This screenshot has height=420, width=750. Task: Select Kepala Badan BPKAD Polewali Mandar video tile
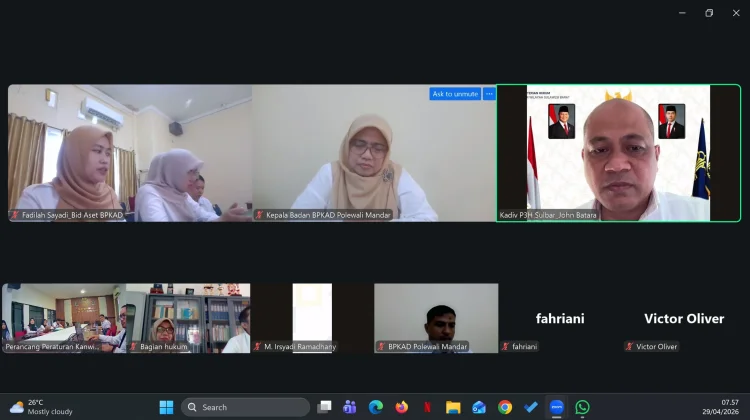[374, 153]
